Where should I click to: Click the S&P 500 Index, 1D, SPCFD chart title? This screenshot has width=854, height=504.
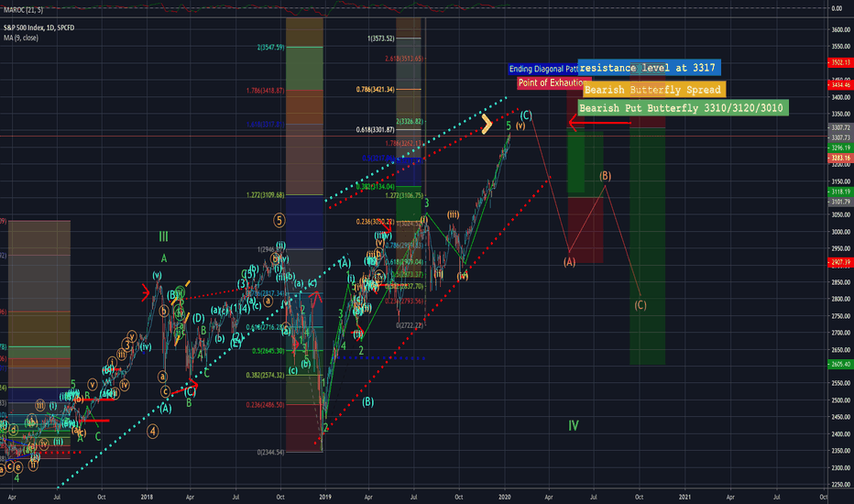[x=38, y=27]
